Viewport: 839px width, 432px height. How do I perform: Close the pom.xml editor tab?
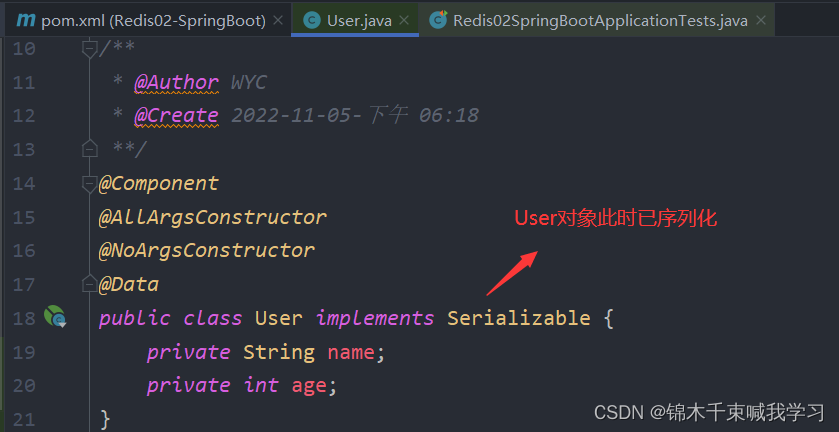coord(277,20)
